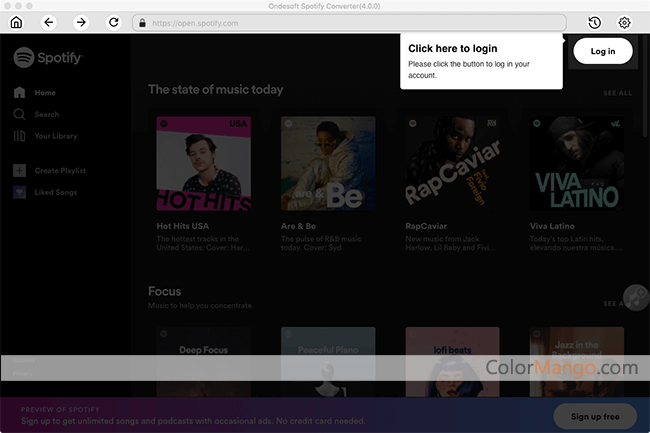Open settings gear icon
This screenshot has width=650, height=433.
click(625, 22)
